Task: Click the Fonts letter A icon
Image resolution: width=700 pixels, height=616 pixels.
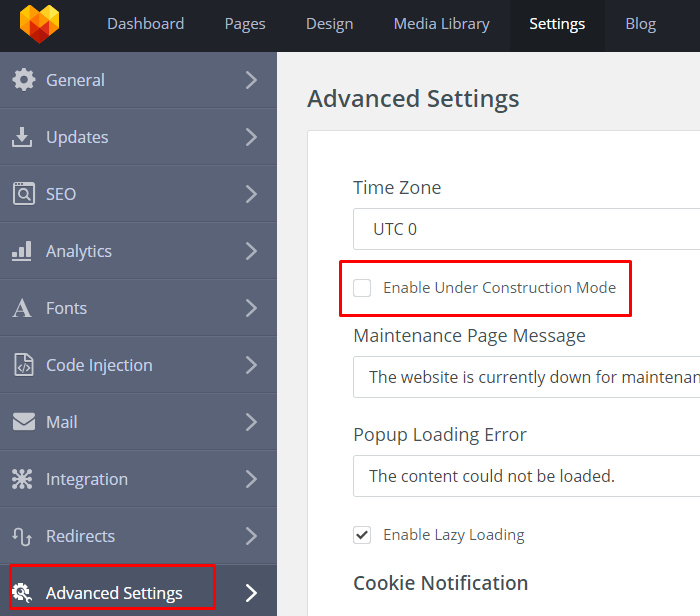Action: 22,308
